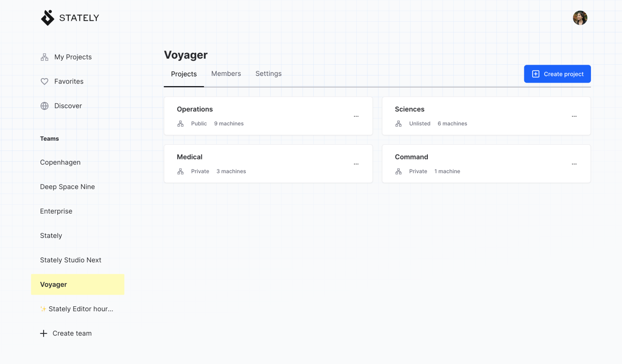Click the Favorites heart icon
622x364 pixels.
click(44, 82)
